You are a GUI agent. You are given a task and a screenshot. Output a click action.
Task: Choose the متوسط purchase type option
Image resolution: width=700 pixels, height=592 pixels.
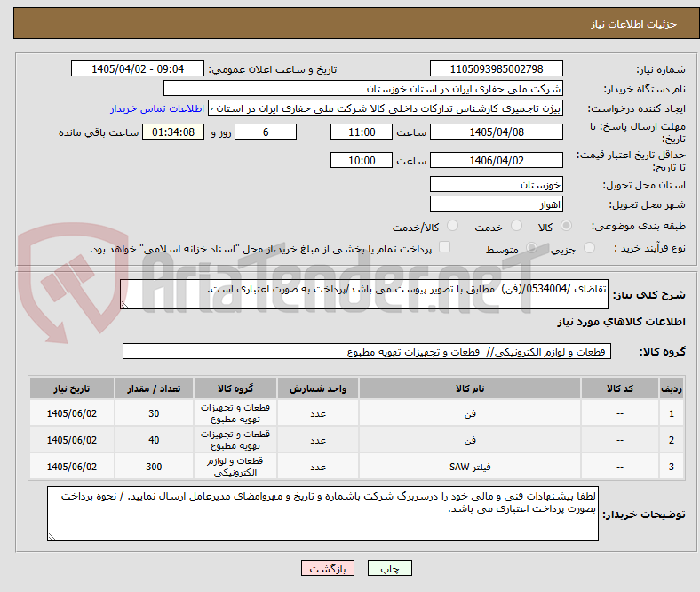[532, 248]
